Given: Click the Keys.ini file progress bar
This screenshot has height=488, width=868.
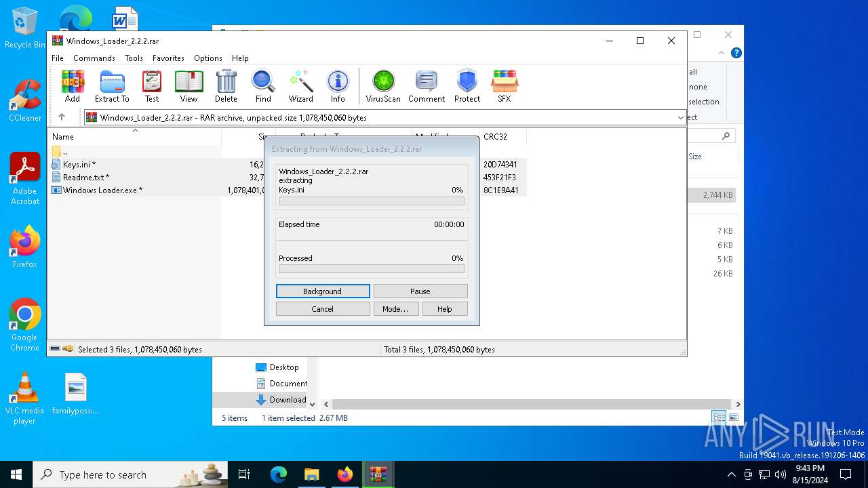Looking at the screenshot, I should (372, 201).
